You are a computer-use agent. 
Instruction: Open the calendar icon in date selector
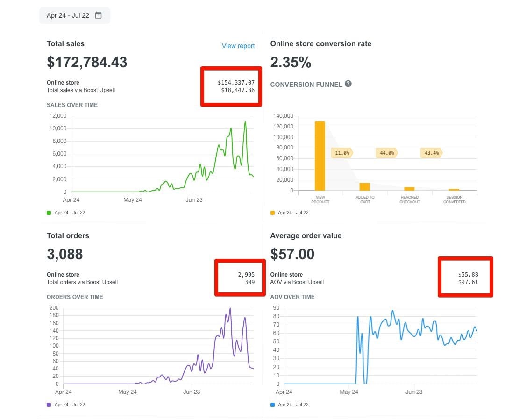[x=98, y=15]
